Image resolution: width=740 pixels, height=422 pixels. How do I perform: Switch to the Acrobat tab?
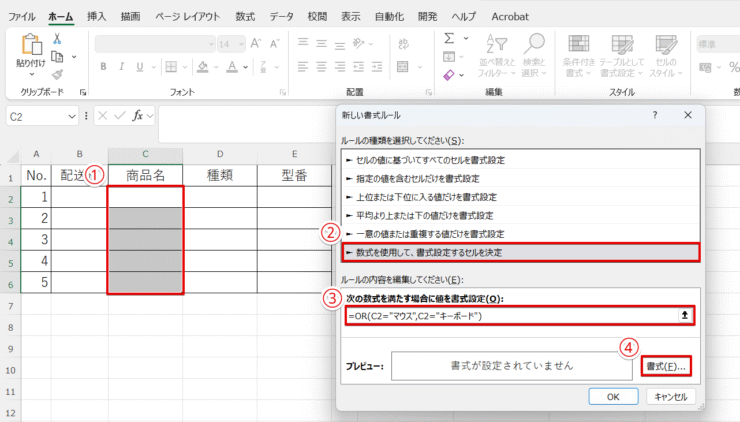(510, 17)
